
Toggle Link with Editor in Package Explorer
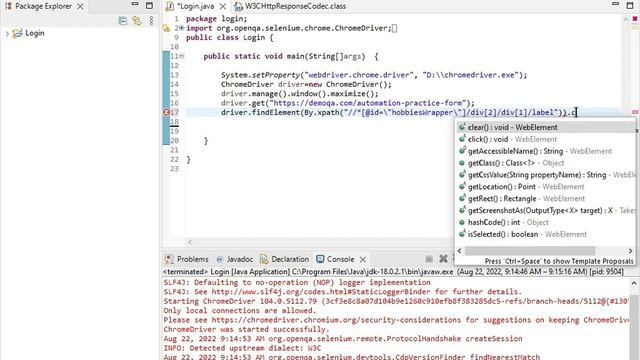point(137,21)
